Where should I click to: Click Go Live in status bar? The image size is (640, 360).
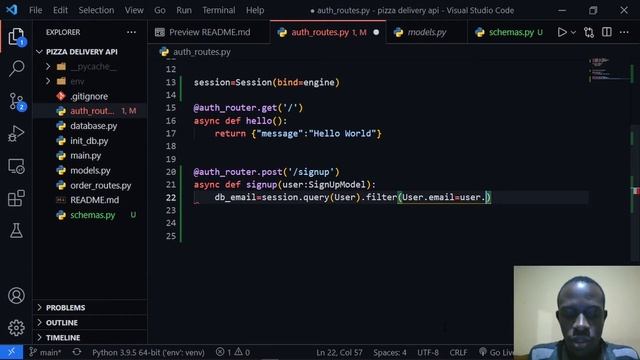pyautogui.click(x=496, y=352)
